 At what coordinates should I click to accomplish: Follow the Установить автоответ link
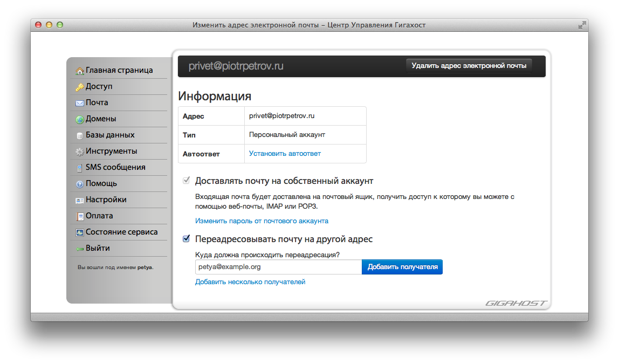(285, 154)
